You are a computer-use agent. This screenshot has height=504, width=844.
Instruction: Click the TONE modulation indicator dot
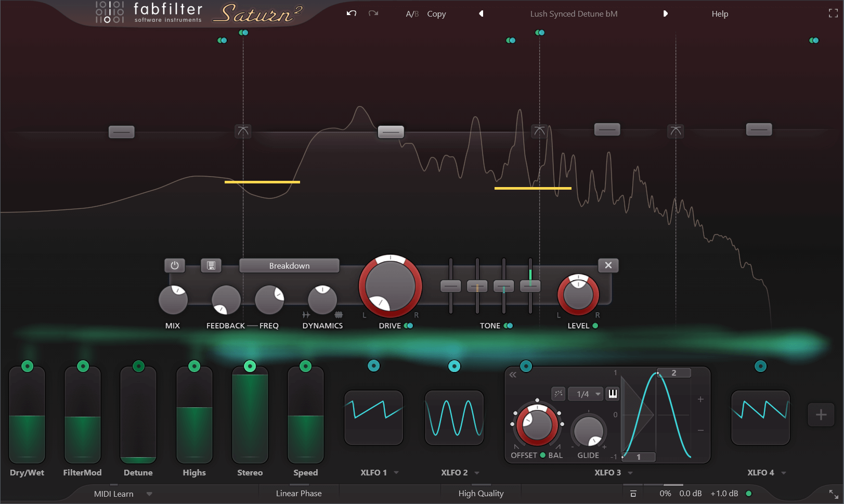pyautogui.click(x=509, y=326)
